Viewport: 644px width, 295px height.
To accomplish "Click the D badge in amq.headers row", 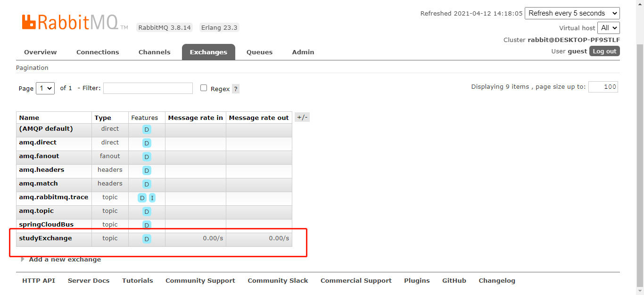I will (147, 170).
